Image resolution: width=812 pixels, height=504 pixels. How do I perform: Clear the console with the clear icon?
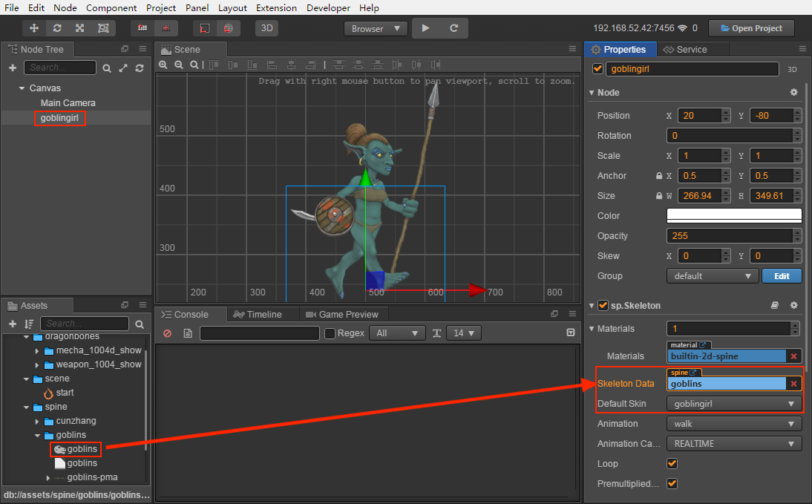coord(167,333)
